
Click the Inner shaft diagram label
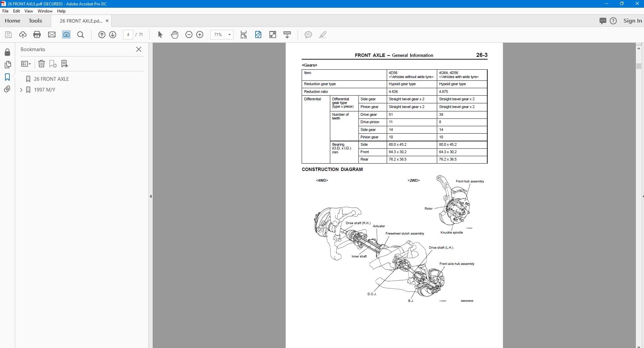point(359,256)
